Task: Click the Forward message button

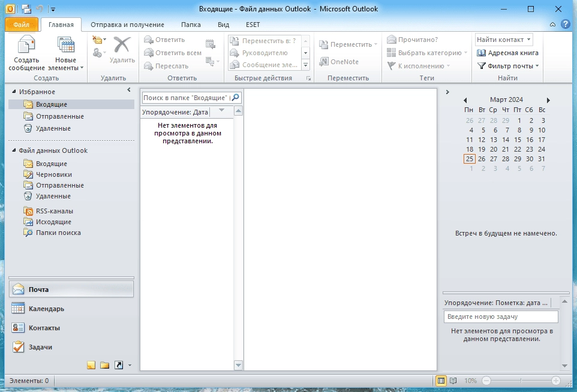Action: [x=166, y=66]
